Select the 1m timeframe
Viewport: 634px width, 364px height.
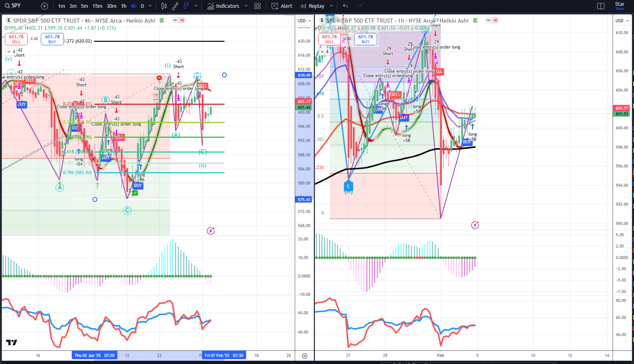(x=61, y=6)
